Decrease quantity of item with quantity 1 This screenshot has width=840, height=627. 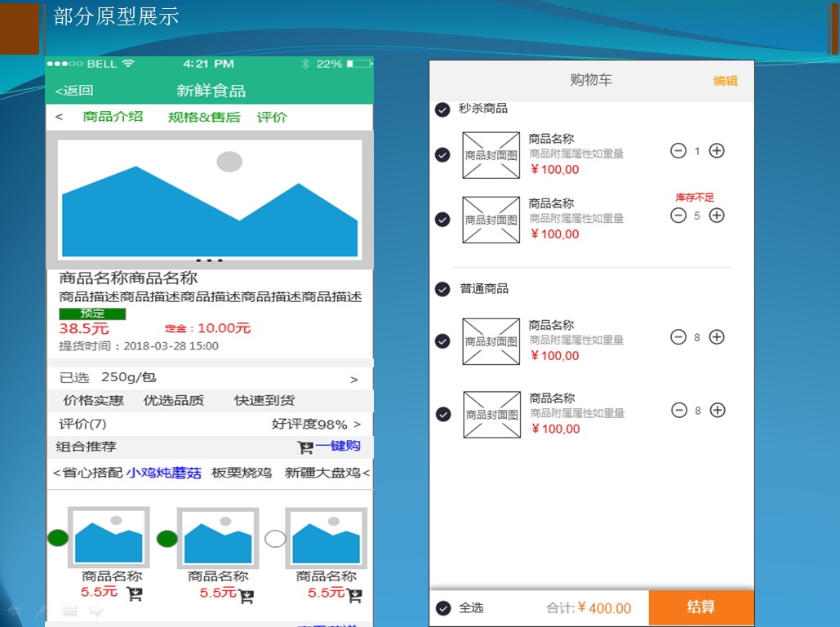tap(678, 150)
